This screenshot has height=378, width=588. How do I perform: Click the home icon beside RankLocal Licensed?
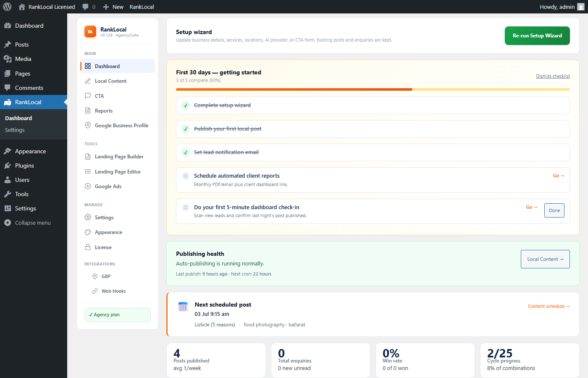[x=22, y=7]
